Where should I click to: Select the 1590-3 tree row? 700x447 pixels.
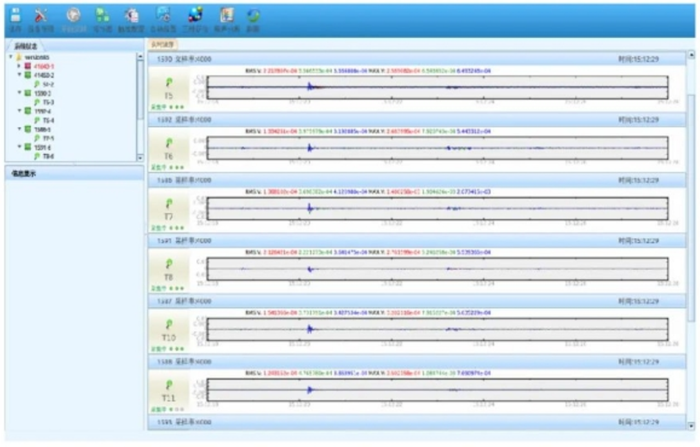click(x=38, y=93)
